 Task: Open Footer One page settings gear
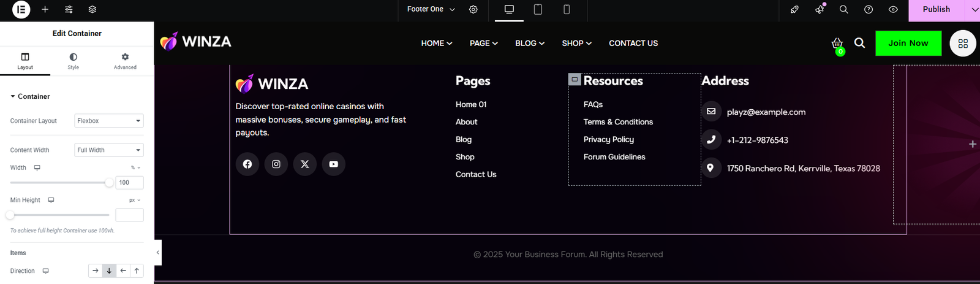coord(473,9)
